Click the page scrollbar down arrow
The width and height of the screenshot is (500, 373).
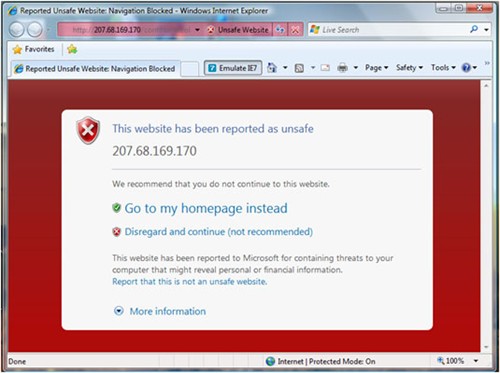click(486, 347)
